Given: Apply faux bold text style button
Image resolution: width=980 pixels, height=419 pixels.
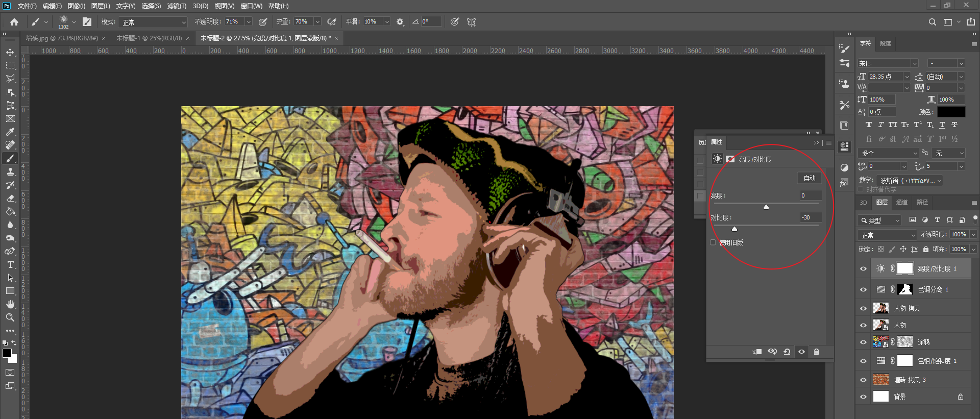Looking at the screenshot, I should [869, 125].
